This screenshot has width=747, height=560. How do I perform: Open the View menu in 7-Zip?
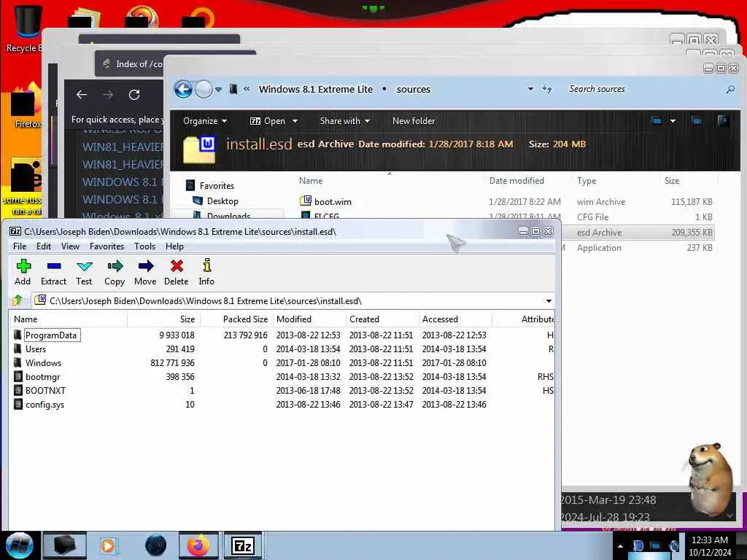point(70,246)
